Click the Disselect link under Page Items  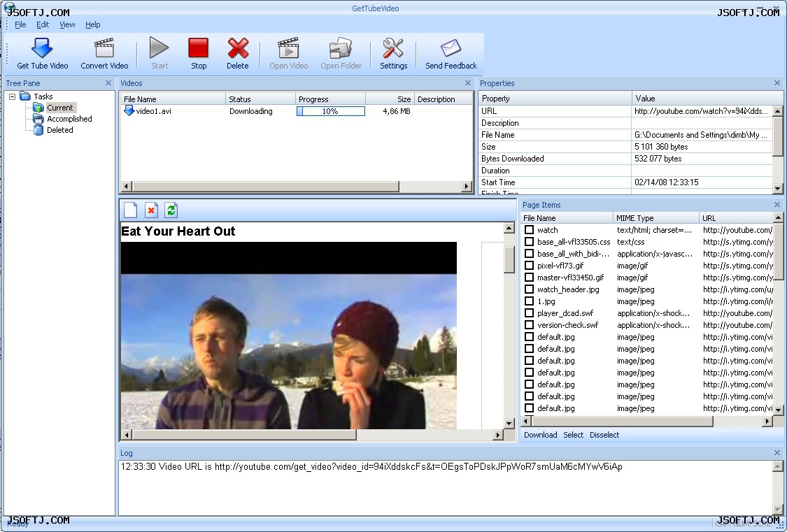[604, 435]
